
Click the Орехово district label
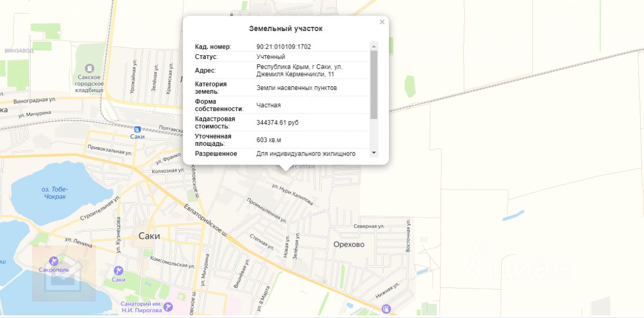point(349,245)
